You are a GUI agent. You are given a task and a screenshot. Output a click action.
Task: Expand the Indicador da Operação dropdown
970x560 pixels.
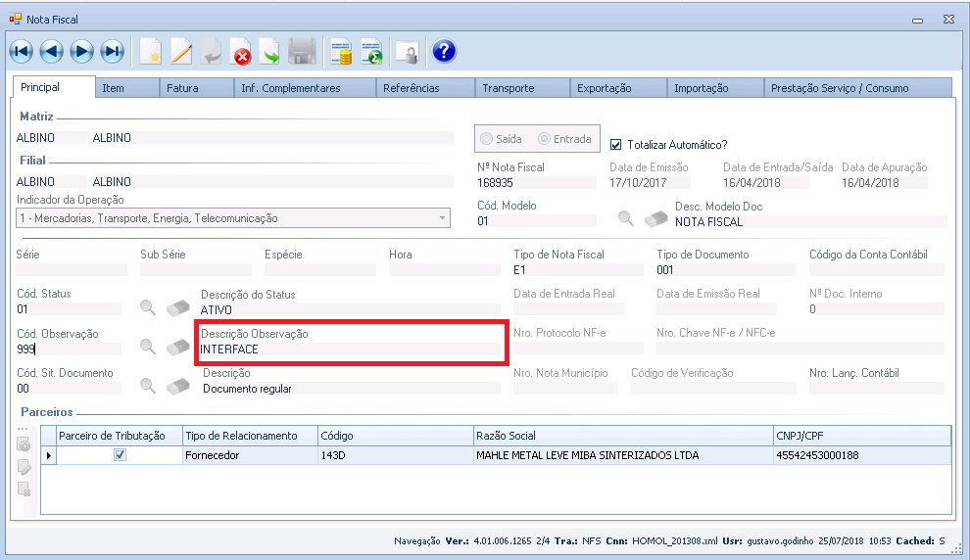coord(442,218)
